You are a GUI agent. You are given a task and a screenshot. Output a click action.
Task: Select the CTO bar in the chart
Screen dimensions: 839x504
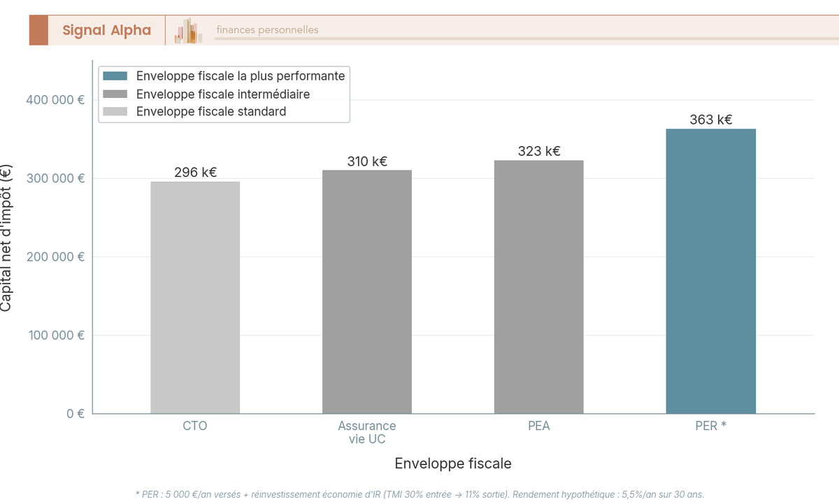click(x=195, y=298)
